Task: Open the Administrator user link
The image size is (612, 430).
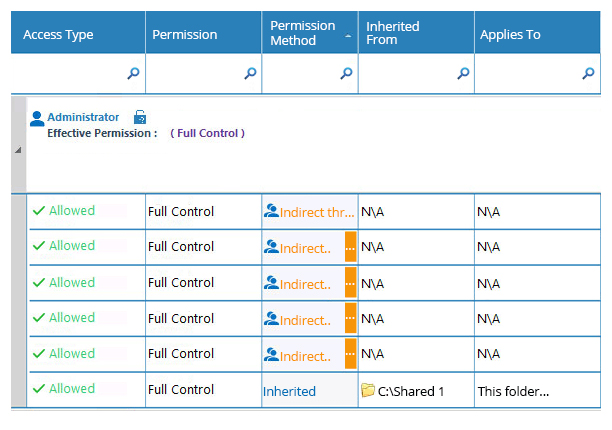Action: (83, 117)
